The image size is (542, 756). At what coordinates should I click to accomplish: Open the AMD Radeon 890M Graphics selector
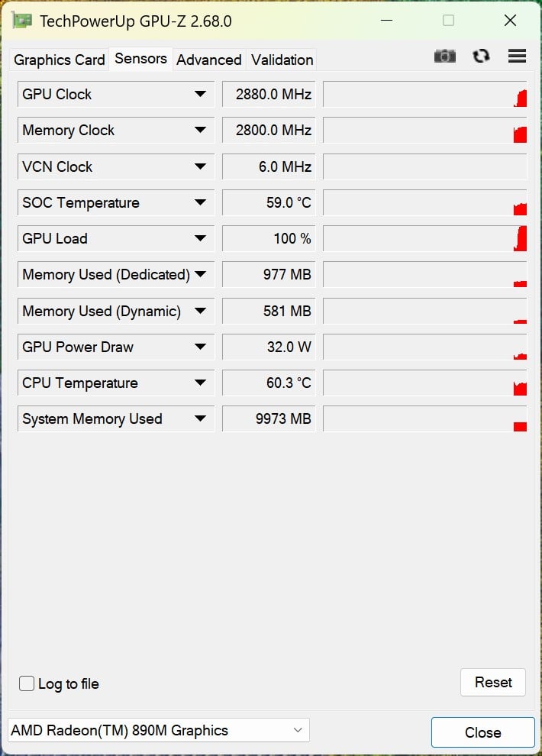[159, 730]
